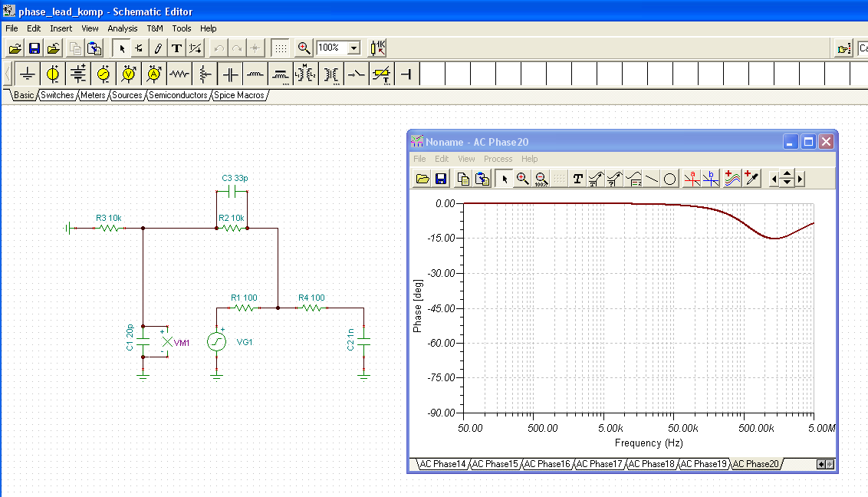The image size is (868, 497).
Task: Add cursor A in the diagram window
Action: [693, 179]
